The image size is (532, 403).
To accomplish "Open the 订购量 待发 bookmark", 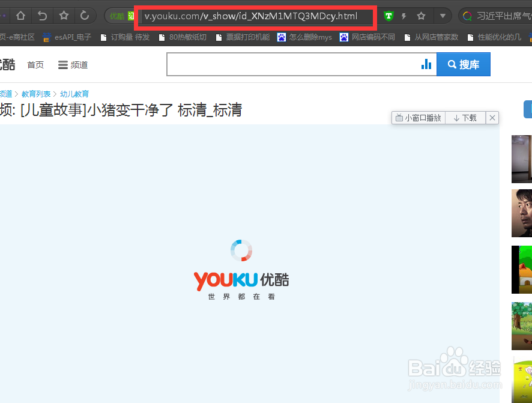I will coord(125,37).
